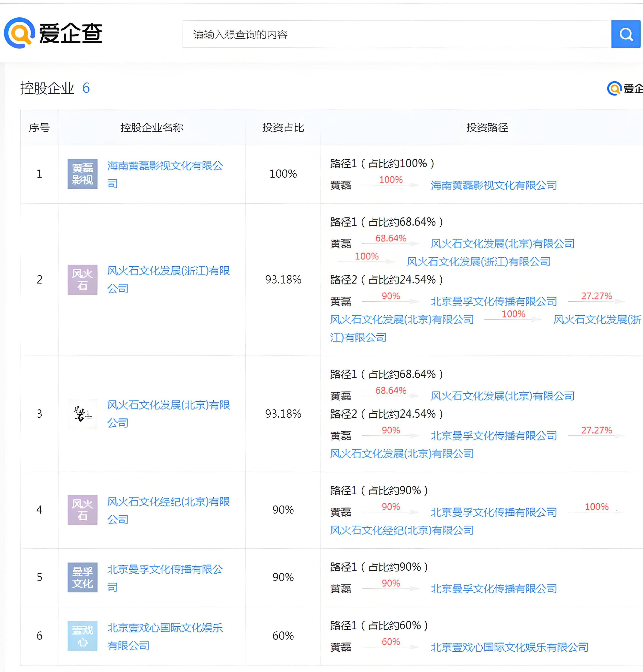Viewport: 643px width, 672px height.
Task: Open 北京曼孚文化传播有限公司 in row 5 name column
Action: click(165, 578)
